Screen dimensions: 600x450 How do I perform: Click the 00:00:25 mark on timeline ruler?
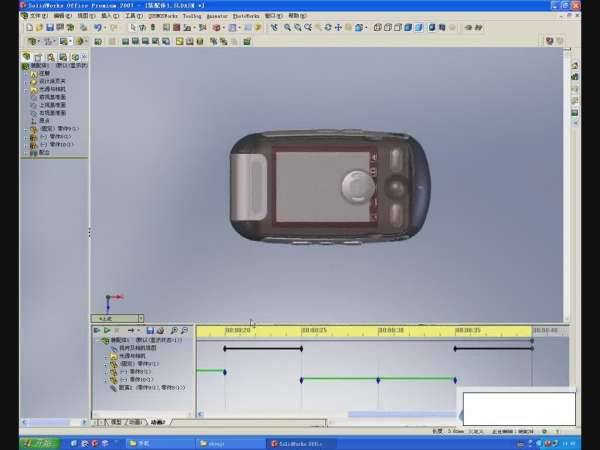click(x=314, y=330)
